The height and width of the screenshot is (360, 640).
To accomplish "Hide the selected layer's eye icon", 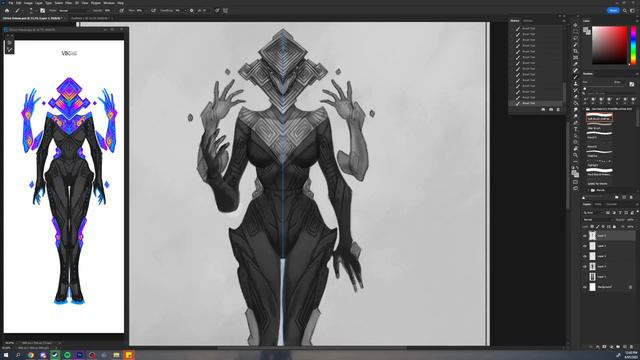I will (x=585, y=236).
